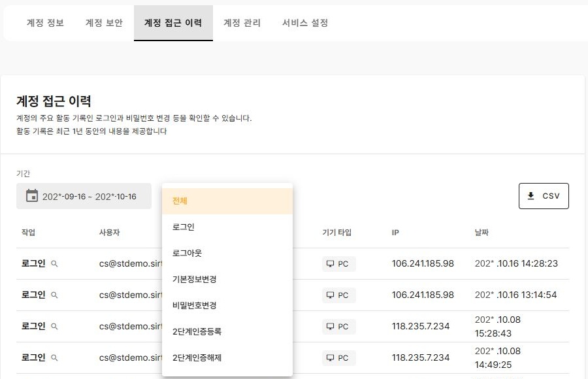The image size is (588, 379).
Task: Click PC monitor icon in 15:28:43 row
Action: 330,327
